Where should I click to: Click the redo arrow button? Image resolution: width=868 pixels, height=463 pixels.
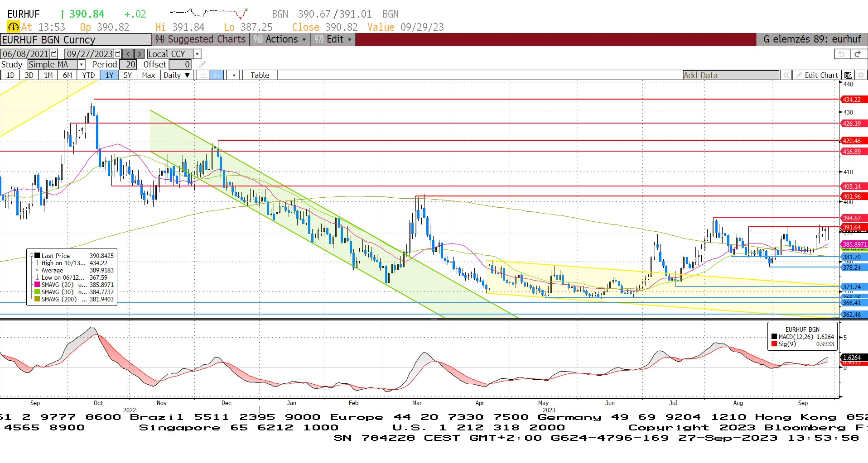858,54
